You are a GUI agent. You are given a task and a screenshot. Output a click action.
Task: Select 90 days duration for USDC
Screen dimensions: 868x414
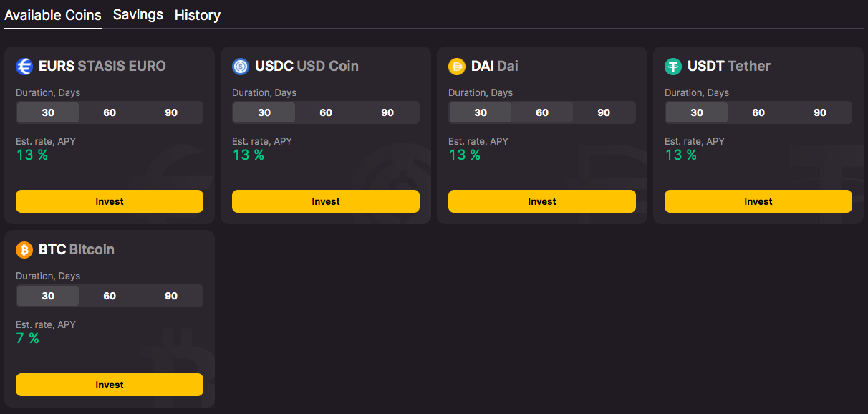click(x=387, y=112)
